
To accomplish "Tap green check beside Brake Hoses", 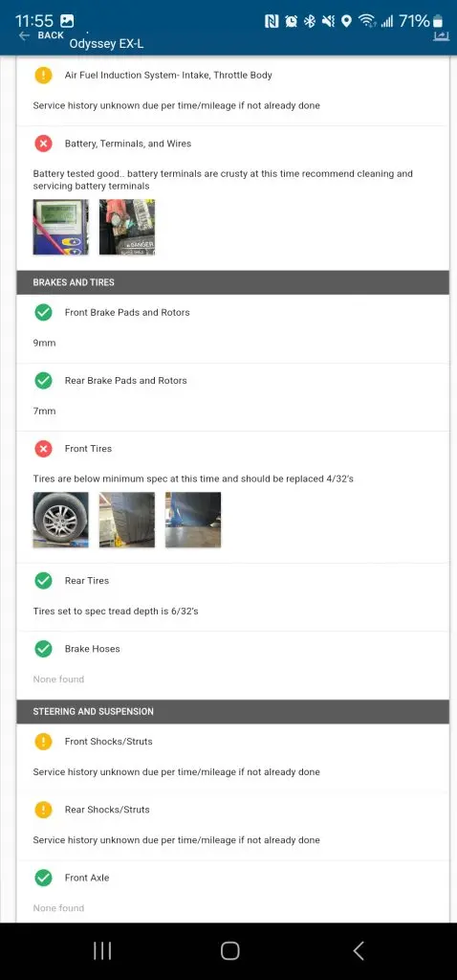I will (43, 649).
